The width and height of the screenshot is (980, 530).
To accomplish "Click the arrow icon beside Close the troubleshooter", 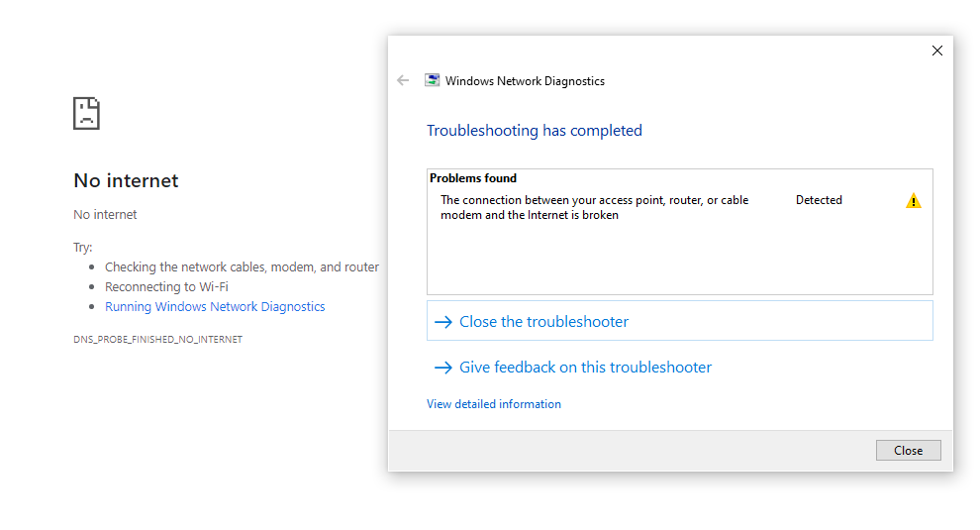I will (x=443, y=322).
